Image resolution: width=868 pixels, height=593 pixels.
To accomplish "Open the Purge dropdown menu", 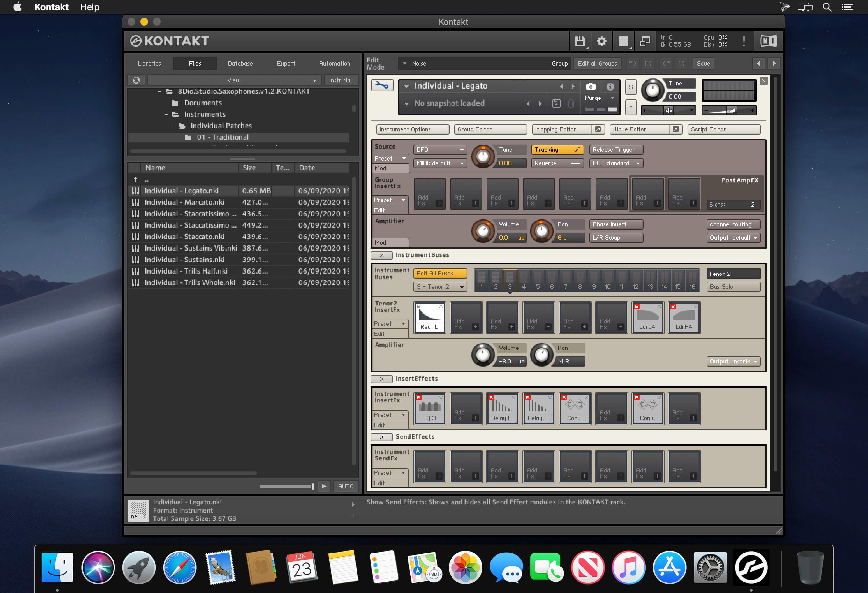I will click(600, 98).
